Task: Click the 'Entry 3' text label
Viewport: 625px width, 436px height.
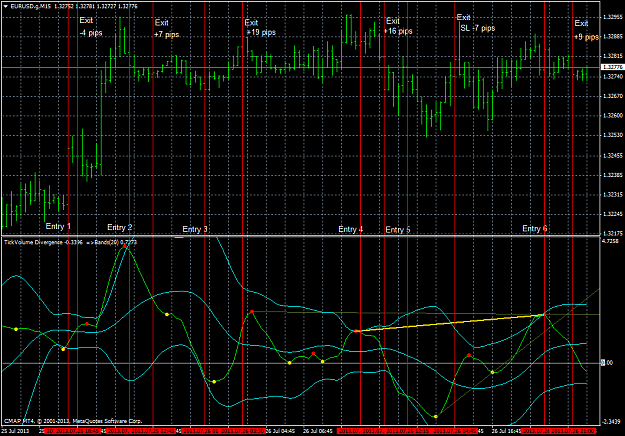Action: [x=195, y=229]
